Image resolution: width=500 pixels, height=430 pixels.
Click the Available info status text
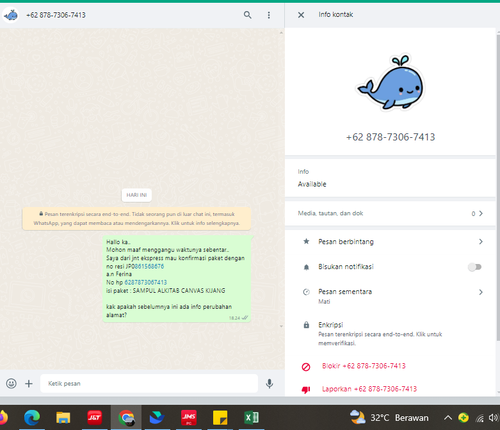tap(312, 184)
